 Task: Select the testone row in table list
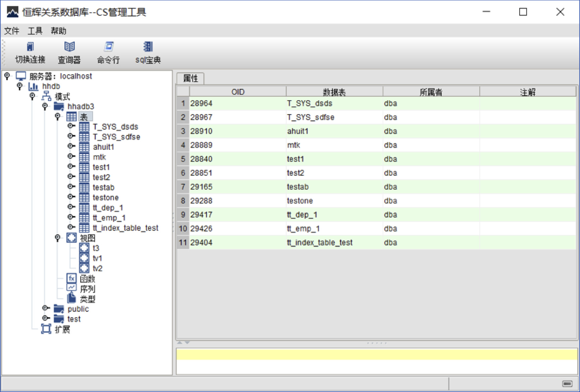pyautogui.click(x=300, y=201)
